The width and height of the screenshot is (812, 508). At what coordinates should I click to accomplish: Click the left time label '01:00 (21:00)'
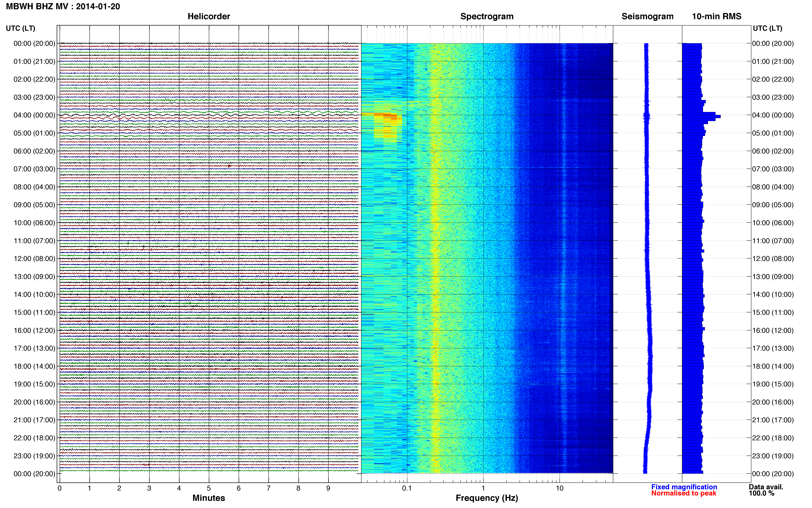click(x=34, y=62)
